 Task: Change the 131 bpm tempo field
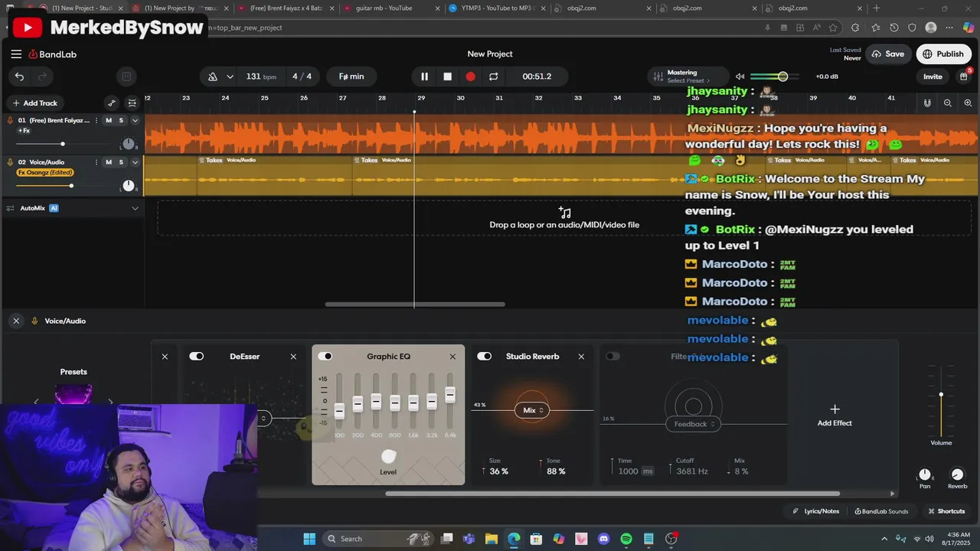261,77
